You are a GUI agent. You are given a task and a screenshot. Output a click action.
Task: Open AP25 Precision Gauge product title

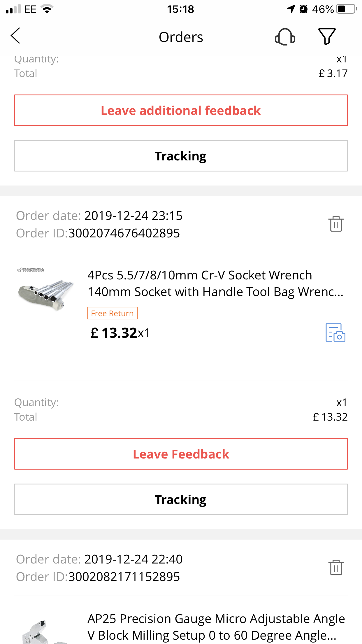click(216, 627)
